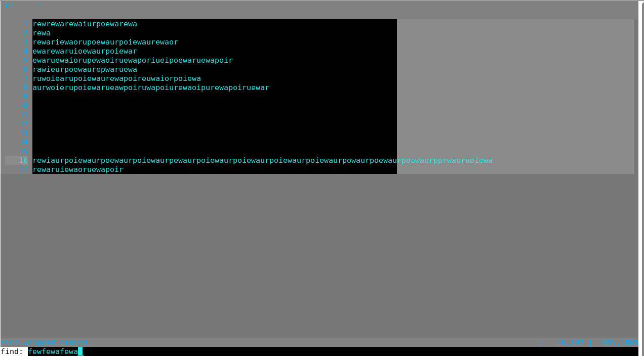Click the "find:" prompt label

pyautogui.click(x=12, y=351)
